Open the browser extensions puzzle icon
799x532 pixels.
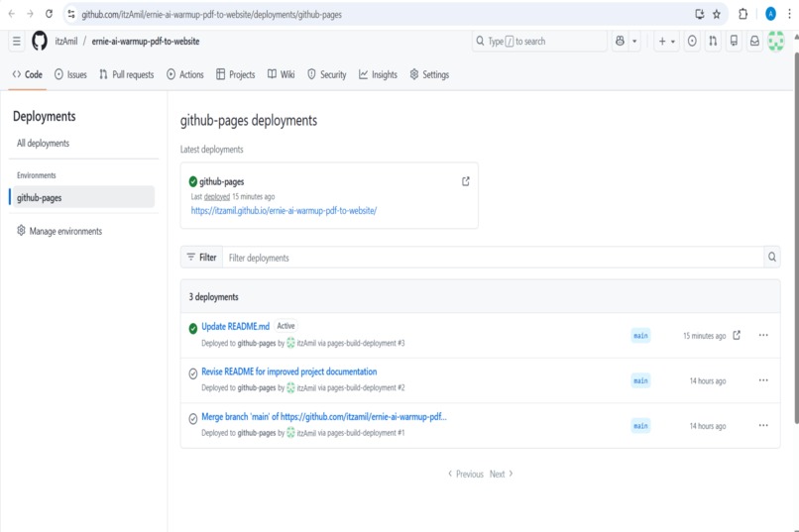tap(742, 14)
